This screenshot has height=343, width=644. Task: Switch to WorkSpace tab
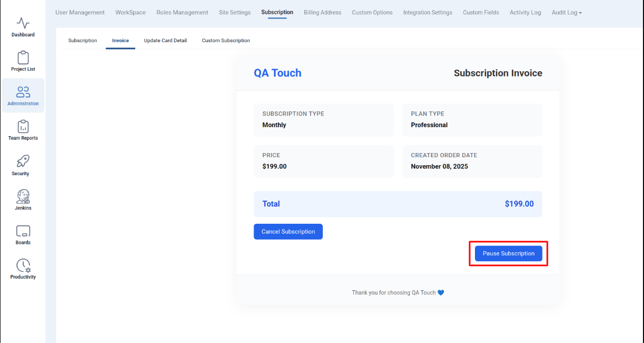pyautogui.click(x=130, y=12)
